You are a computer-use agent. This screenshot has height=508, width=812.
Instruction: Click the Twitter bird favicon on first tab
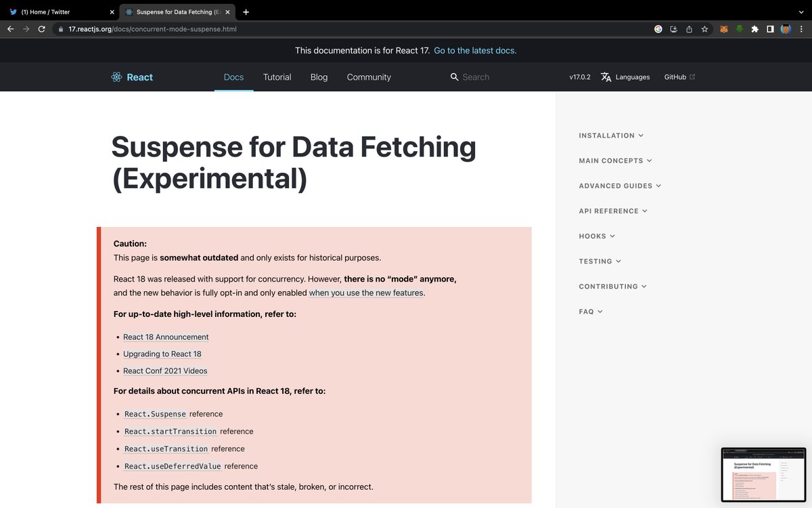(x=13, y=12)
